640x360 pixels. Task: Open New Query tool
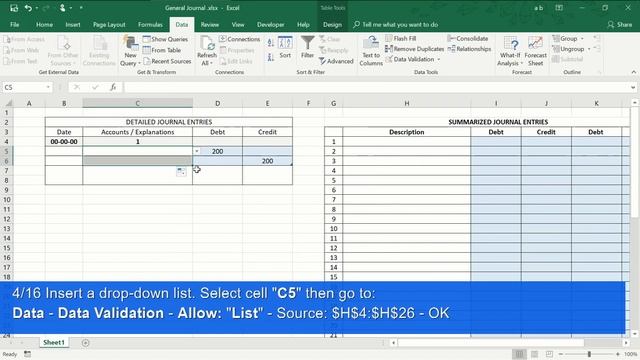[x=131, y=51]
